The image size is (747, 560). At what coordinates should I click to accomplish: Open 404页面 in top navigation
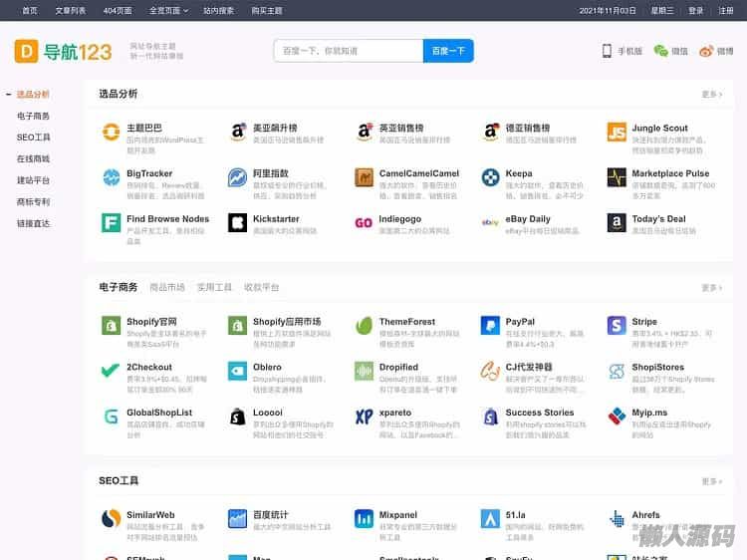(x=118, y=11)
